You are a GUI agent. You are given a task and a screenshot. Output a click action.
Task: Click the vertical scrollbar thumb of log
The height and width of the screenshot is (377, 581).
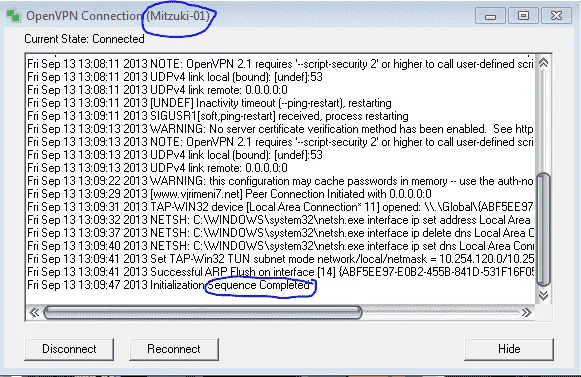(543, 229)
